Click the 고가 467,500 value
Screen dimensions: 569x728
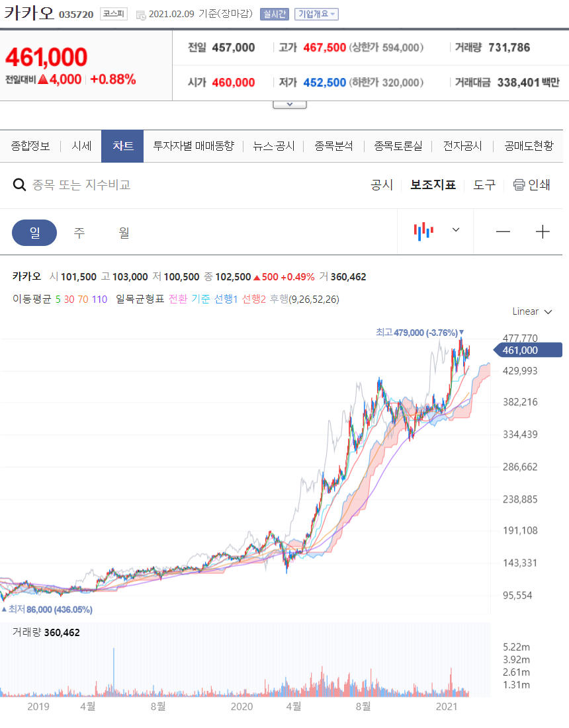(x=325, y=48)
